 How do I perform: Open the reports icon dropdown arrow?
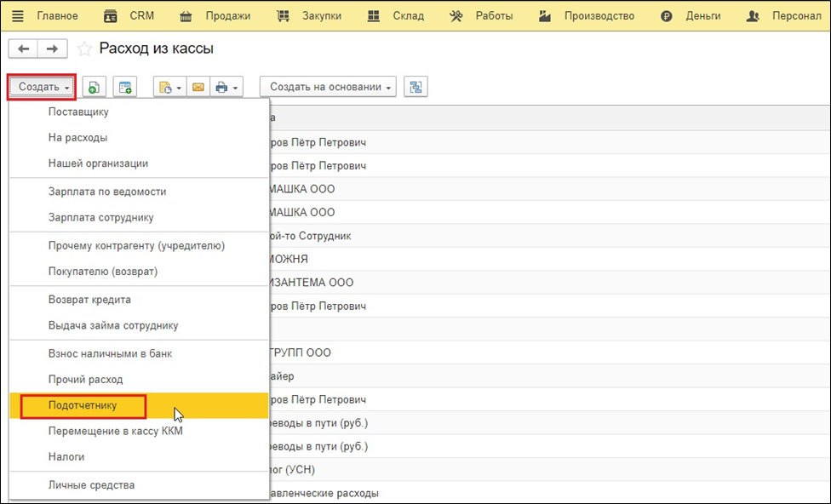tap(179, 87)
